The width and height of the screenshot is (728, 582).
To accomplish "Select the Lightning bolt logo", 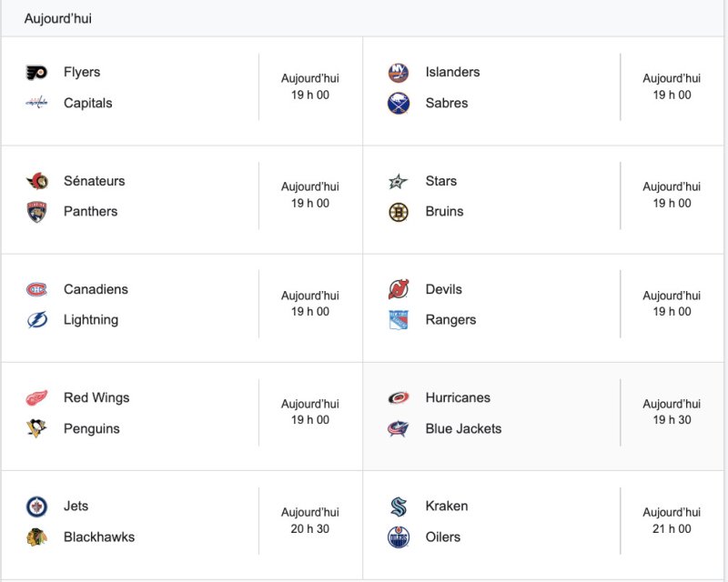I will tap(36, 320).
